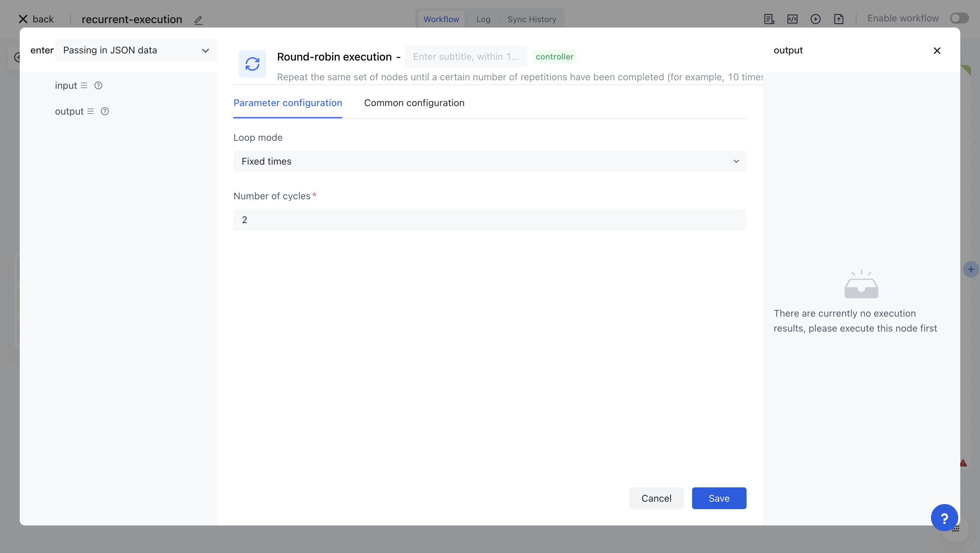The image size is (980, 553).
Task: Cancel the node configuration dialog
Action: [656, 498]
